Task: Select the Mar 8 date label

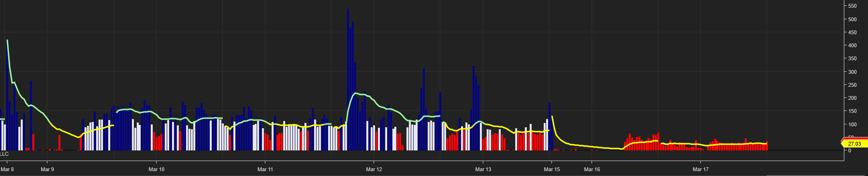Action: [x=7, y=169]
